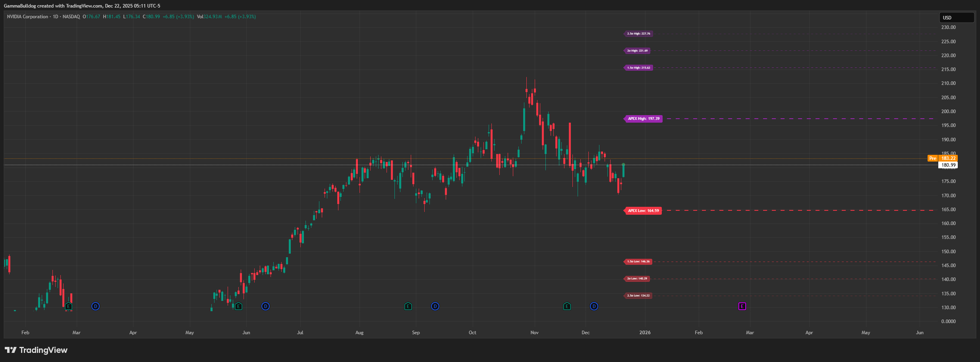The width and height of the screenshot is (980, 362).
Task: Click the 1.5σ High: 215.62 label
Action: coord(638,68)
